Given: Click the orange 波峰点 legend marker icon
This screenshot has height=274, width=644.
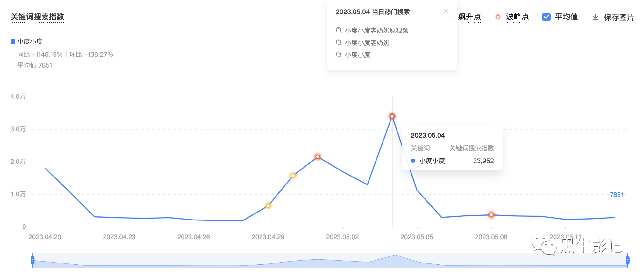Looking at the screenshot, I should pyautogui.click(x=498, y=17).
